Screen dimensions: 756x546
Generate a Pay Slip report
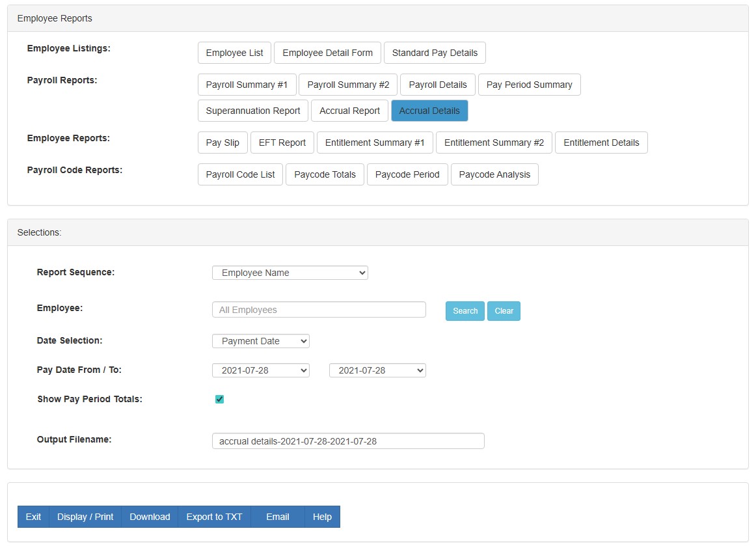coord(222,143)
